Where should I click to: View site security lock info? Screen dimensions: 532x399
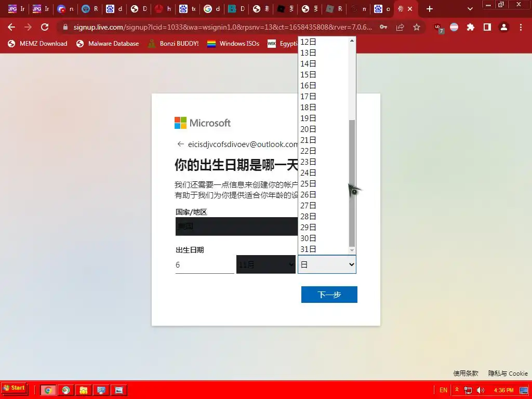pyautogui.click(x=65, y=27)
